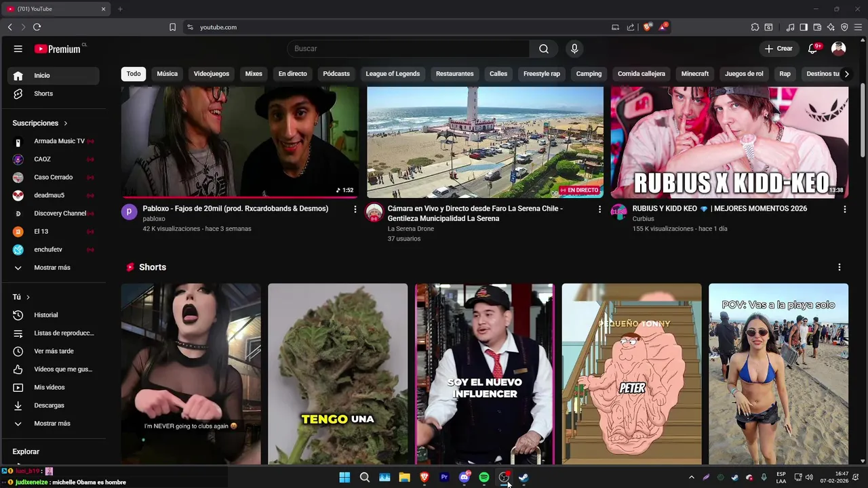Open Brave VPN shield icon
The height and width of the screenshot is (488, 868).
tap(844, 27)
